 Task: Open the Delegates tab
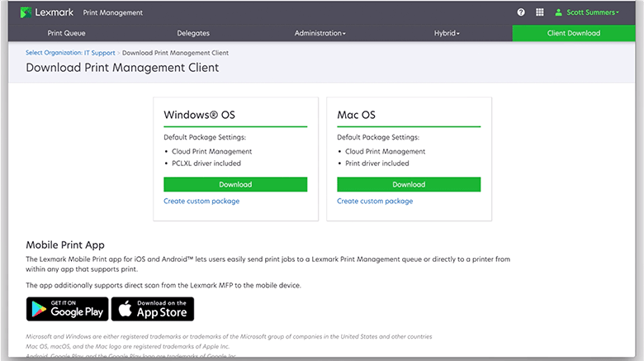pyautogui.click(x=193, y=33)
